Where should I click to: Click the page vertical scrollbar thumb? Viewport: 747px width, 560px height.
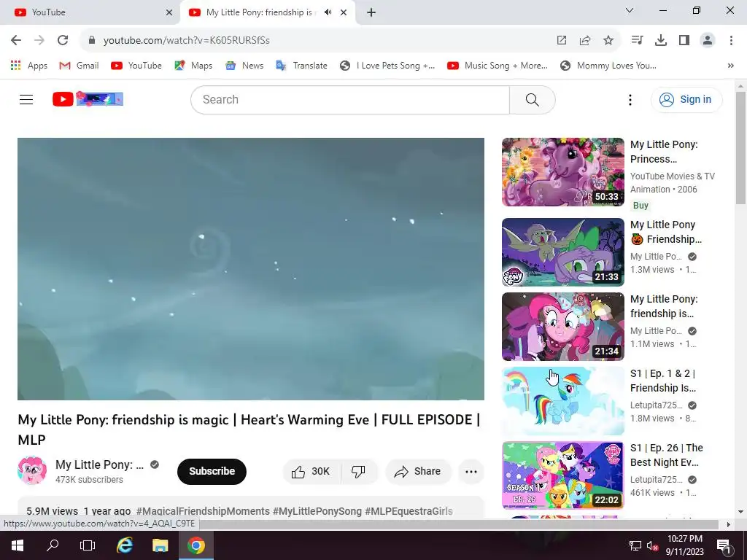740,148
